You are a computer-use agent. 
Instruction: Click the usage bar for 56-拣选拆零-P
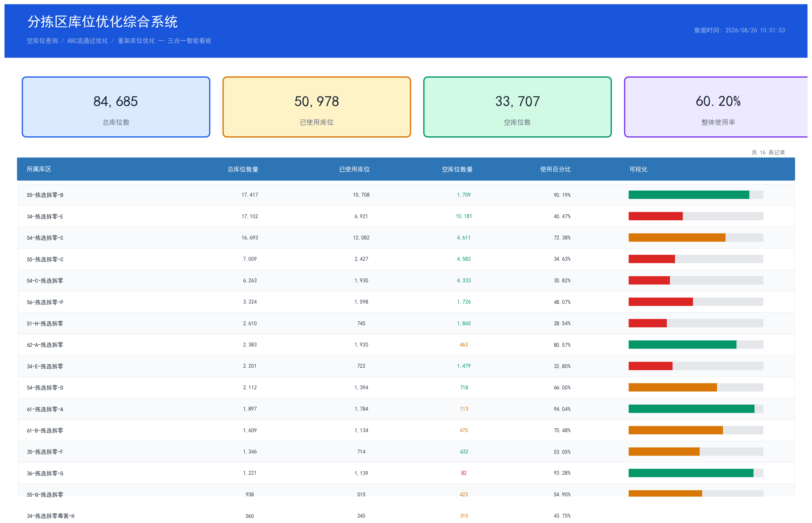point(695,302)
